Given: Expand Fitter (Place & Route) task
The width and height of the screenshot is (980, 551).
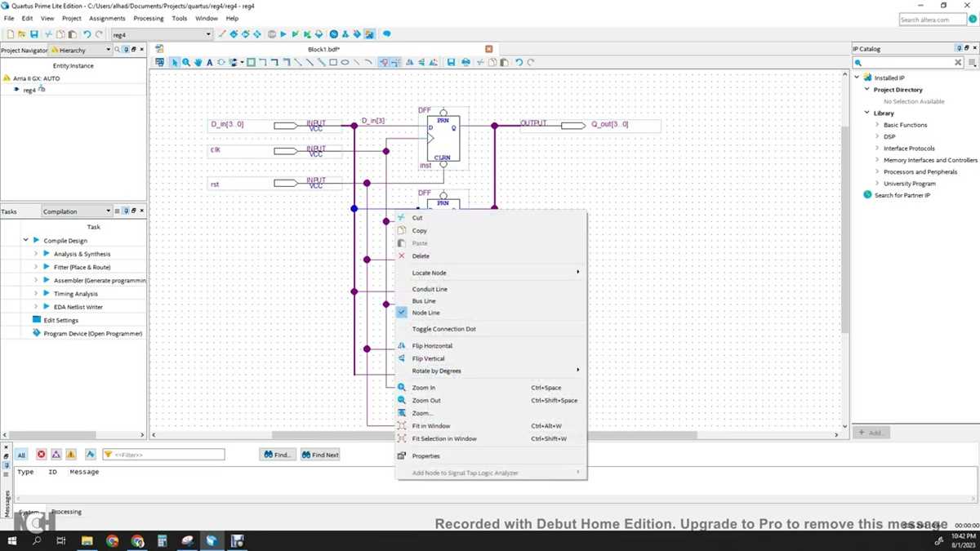Looking at the screenshot, I should [x=36, y=267].
